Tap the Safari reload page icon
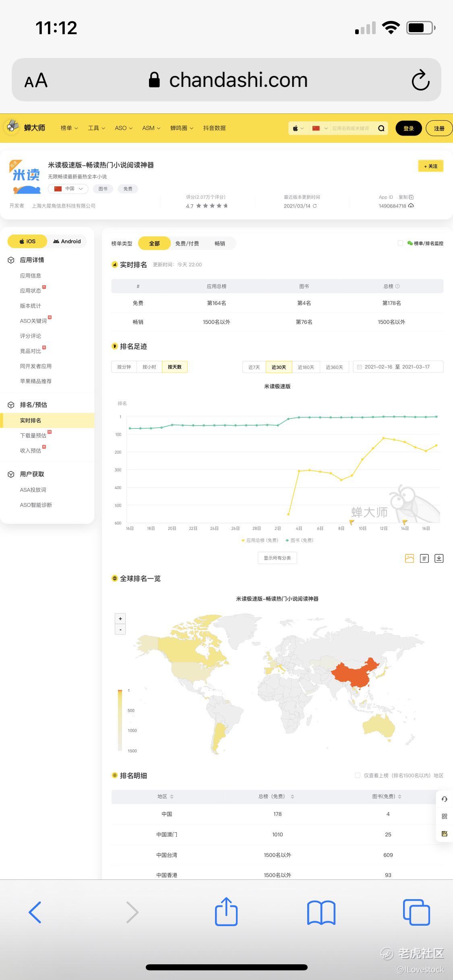The height and width of the screenshot is (980, 453). [420, 80]
